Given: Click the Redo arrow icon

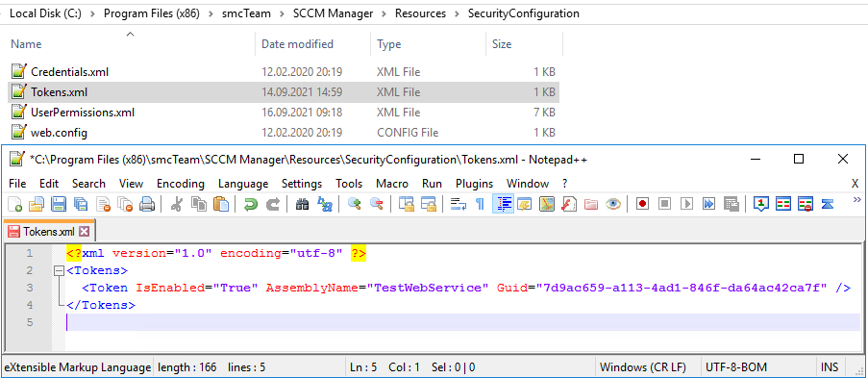Looking at the screenshot, I should pos(273,204).
